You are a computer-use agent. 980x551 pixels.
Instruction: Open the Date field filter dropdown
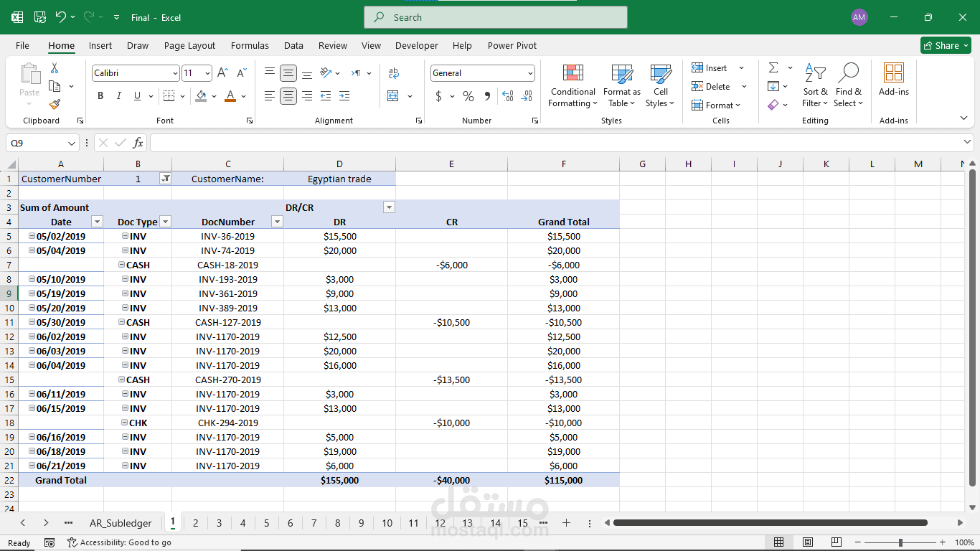coord(98,222)
